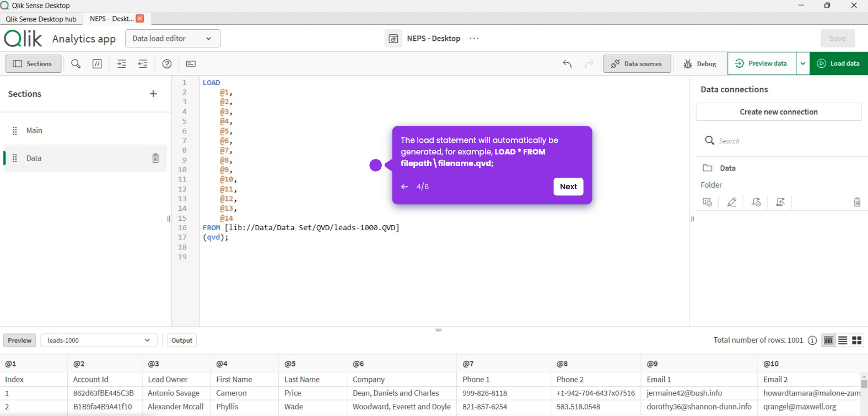Redo the script edit
This screenshot has width=868, height=416.
589,63
